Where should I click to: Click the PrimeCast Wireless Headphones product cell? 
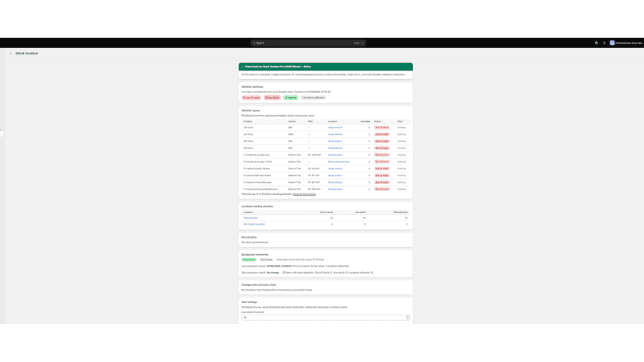click(261, 190)
